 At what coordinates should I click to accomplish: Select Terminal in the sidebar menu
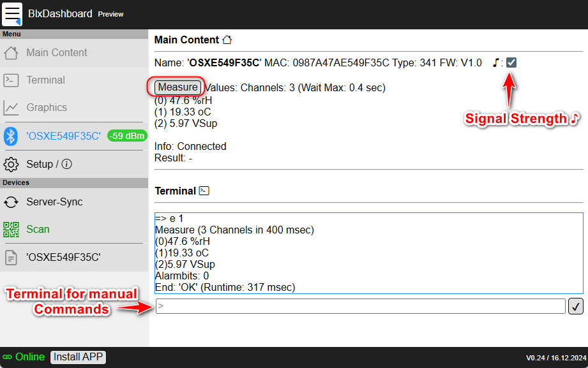(x=45, y=80)
